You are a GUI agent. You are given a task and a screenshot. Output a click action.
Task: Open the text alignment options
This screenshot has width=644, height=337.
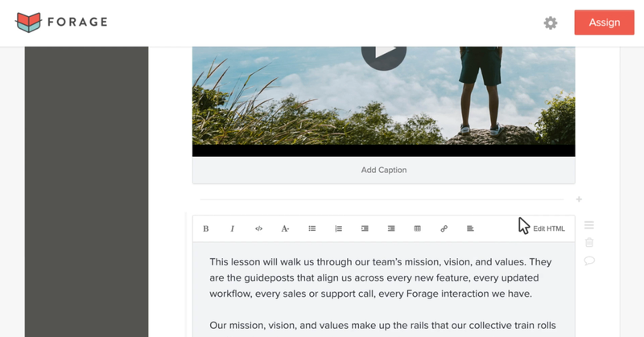[x=470, y=228]
